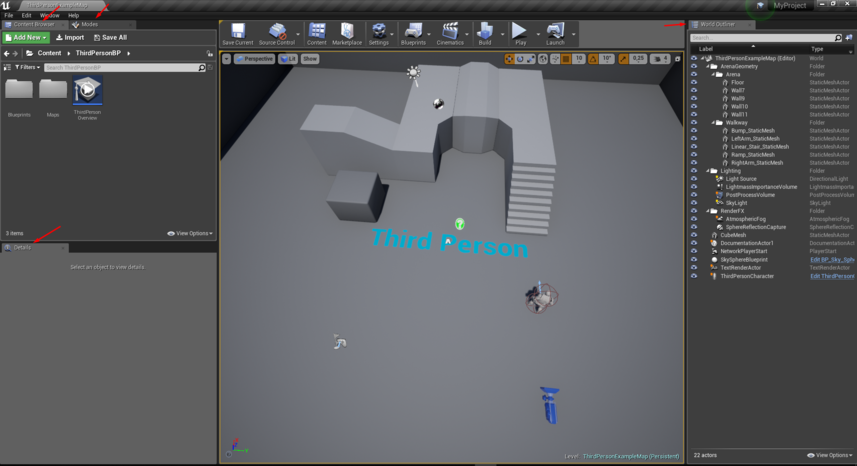Open the Edit menu
Screen dimensions: 857x466
[x=26, y=15]
